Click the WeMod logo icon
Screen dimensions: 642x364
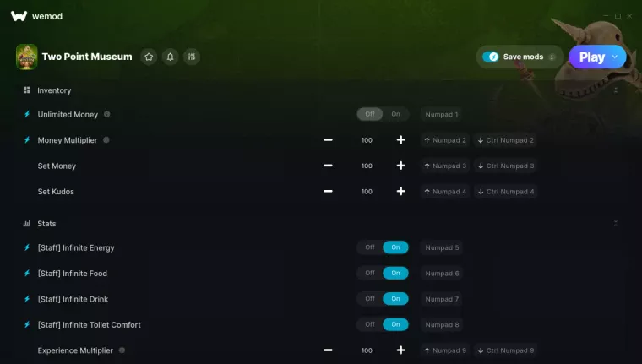coord(19,16)
